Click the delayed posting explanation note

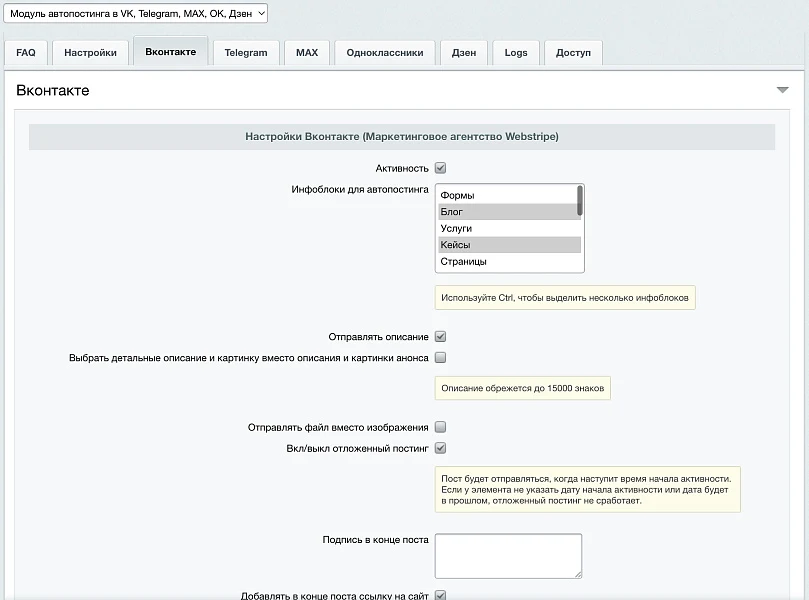[588, 490]
